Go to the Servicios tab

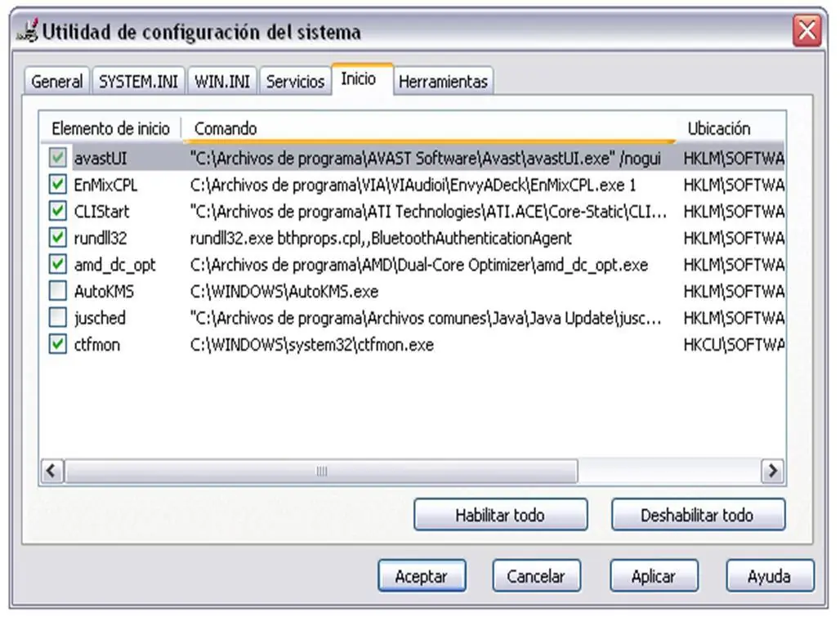(x=295, y=82)
